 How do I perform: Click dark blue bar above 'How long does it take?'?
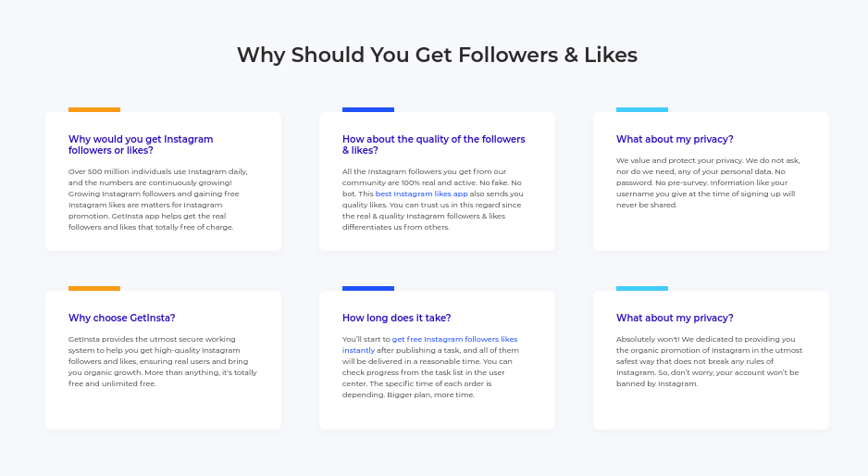point(368,289)
